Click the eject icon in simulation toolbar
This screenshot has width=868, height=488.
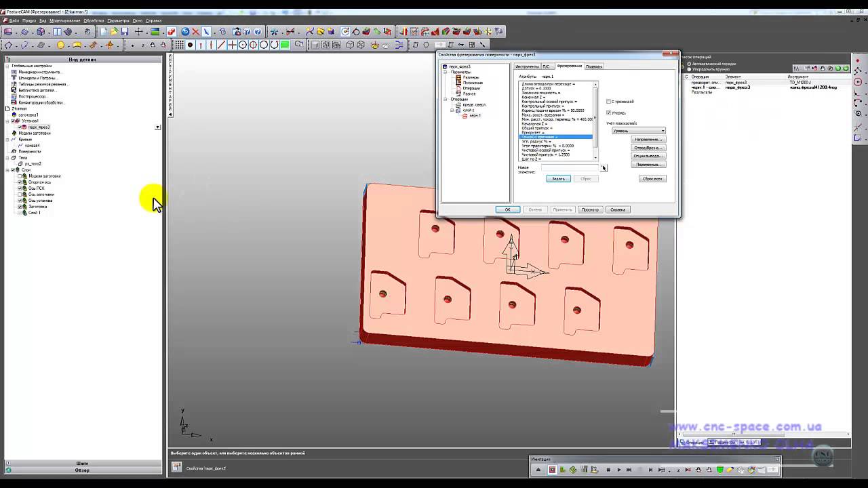[538, 469]
